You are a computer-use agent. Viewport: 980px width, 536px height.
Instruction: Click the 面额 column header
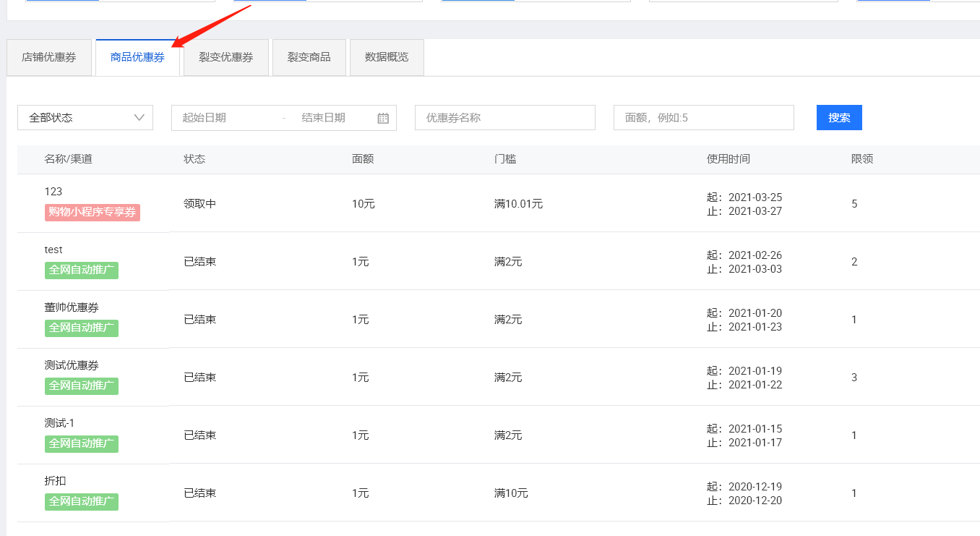(363, 159)
